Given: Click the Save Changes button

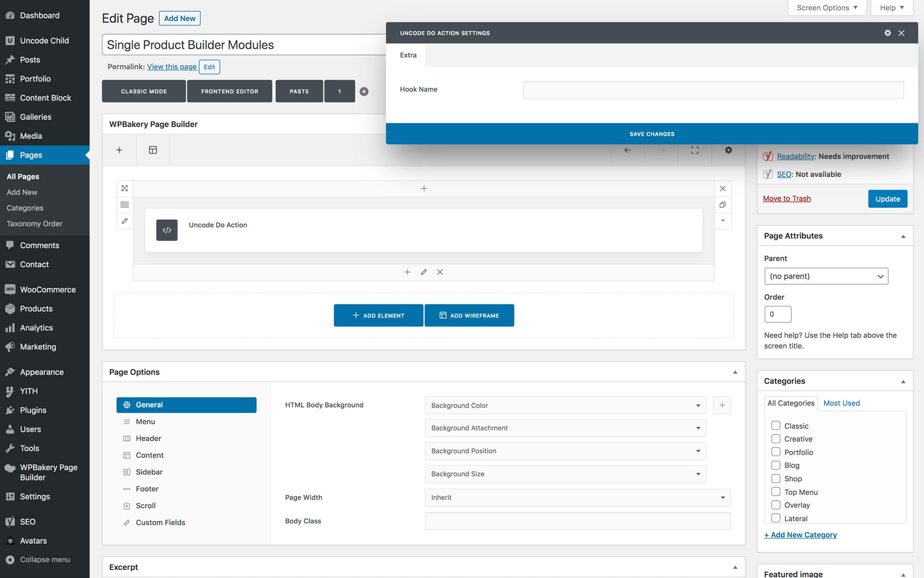Looking at the screenshot, I should tap(652, 134).
